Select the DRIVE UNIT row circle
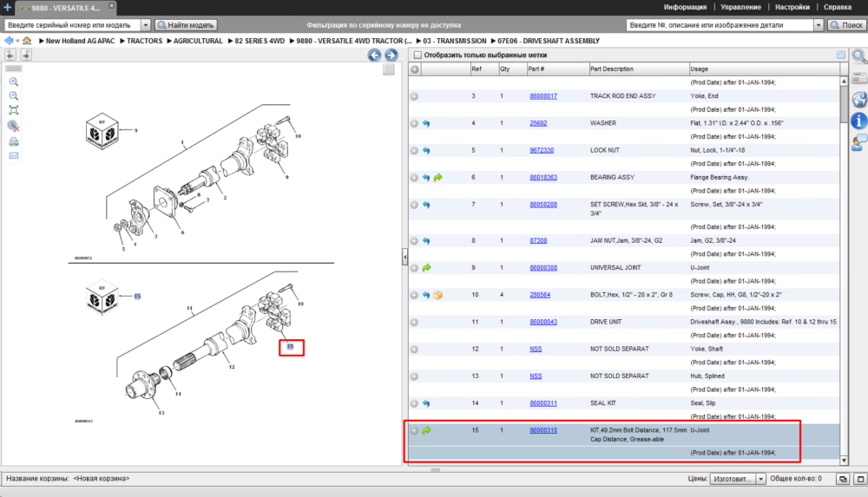Viewport: 868px width, 497px height. coord(414,322)
